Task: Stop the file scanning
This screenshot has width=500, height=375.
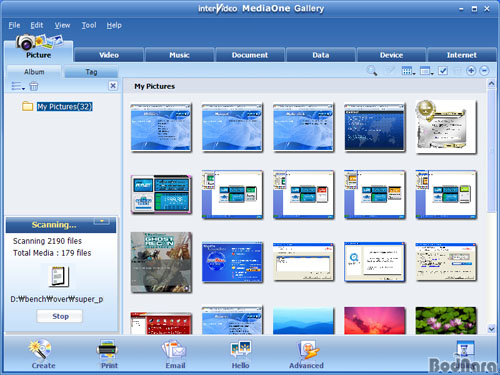Action: click(60, 316)
